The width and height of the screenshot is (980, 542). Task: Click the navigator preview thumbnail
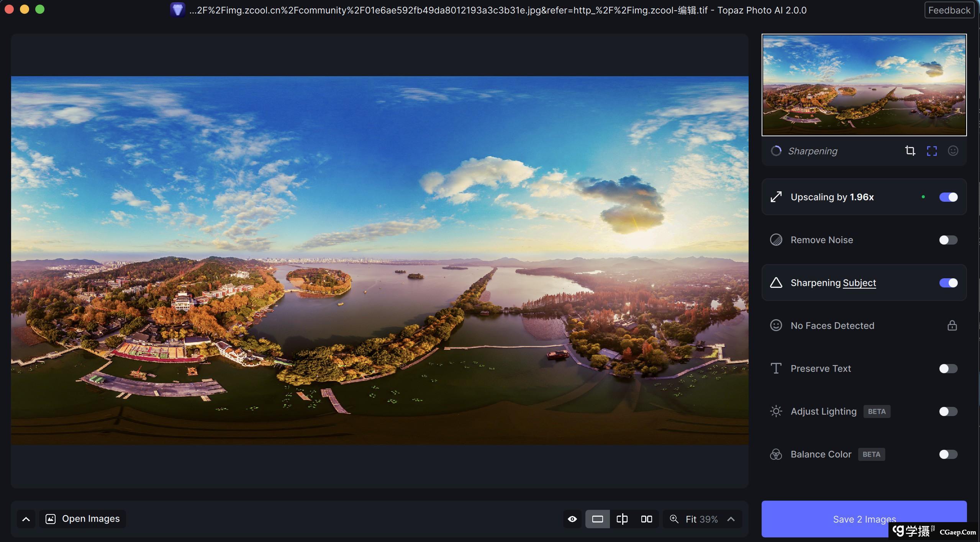[x=864, y=85]
